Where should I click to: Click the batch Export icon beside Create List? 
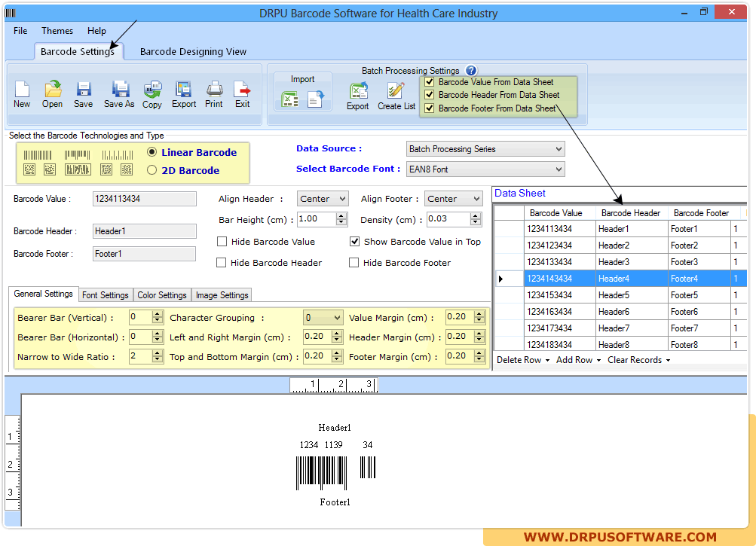(358, 91)
